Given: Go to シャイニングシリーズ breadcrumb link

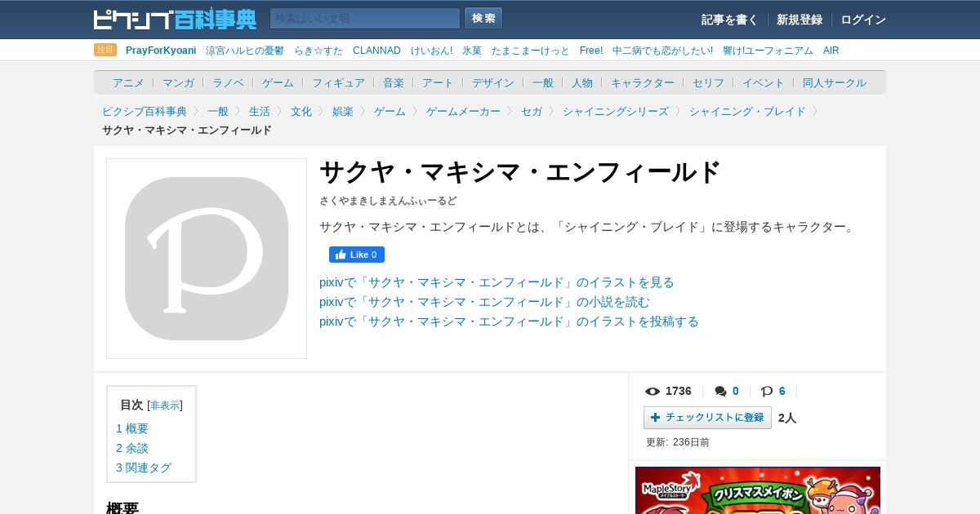Looking at the screenshot, I should [x=616, y=111].
